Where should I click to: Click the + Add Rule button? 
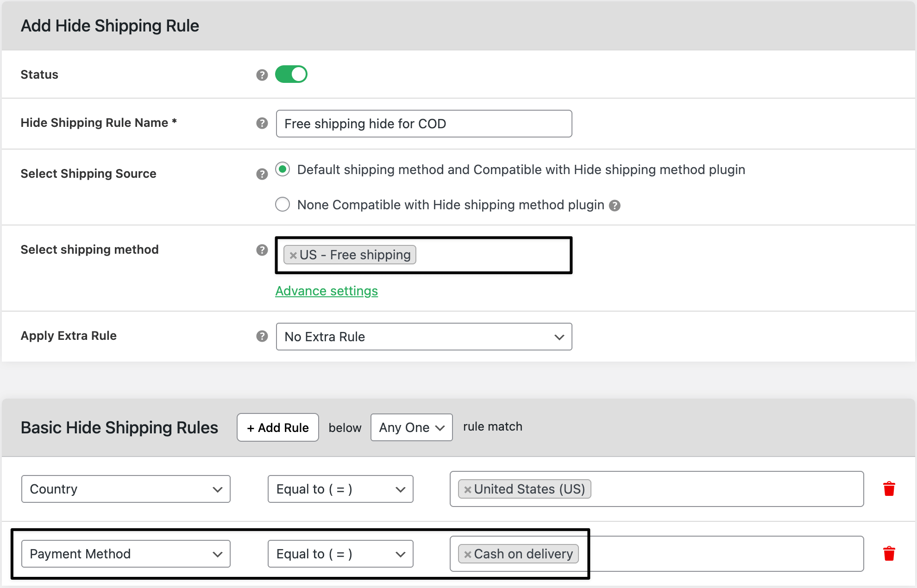(x=277, y=427)
